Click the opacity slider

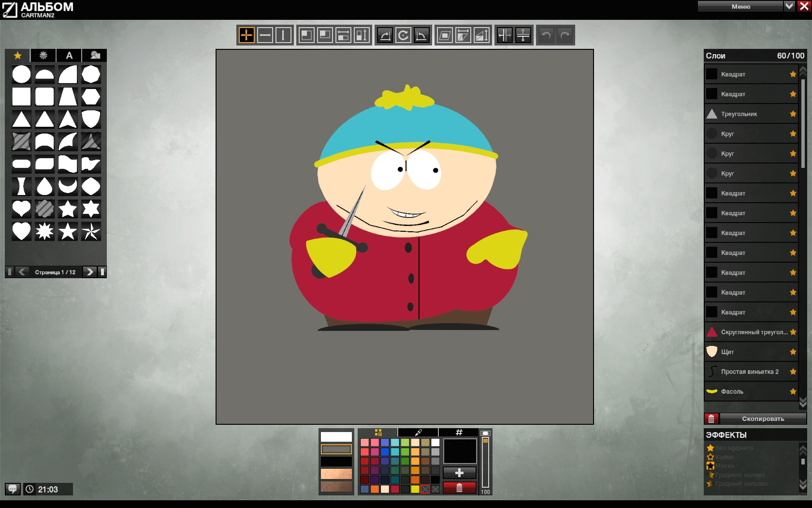click(485, 462)
